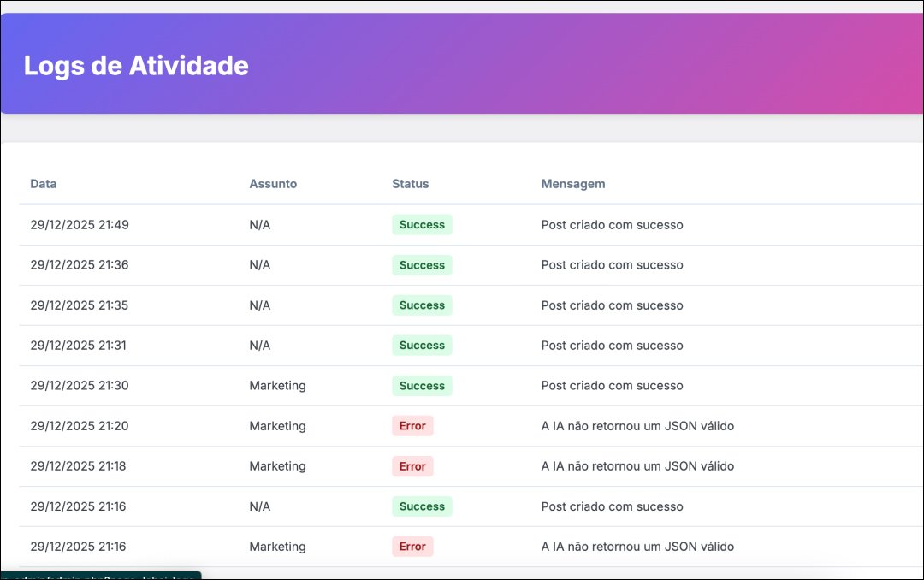The height and width of the screenshot is (580, 924).
Task: Select the Success badge for the Marketing 21:30 entry
Action: [421, 386]
